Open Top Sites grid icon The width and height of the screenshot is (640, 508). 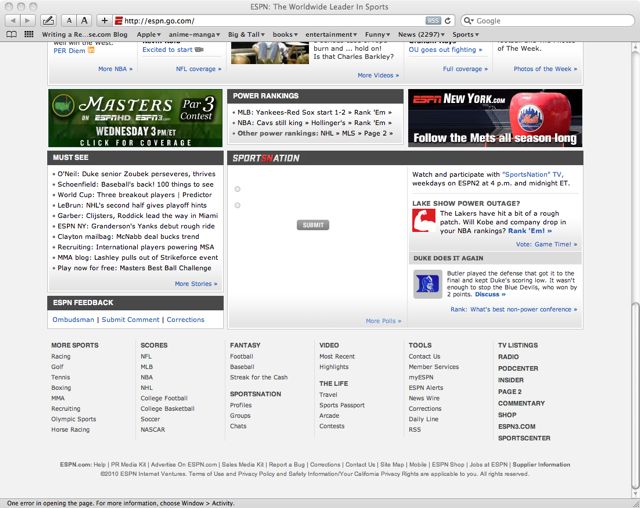pos(29,34)
